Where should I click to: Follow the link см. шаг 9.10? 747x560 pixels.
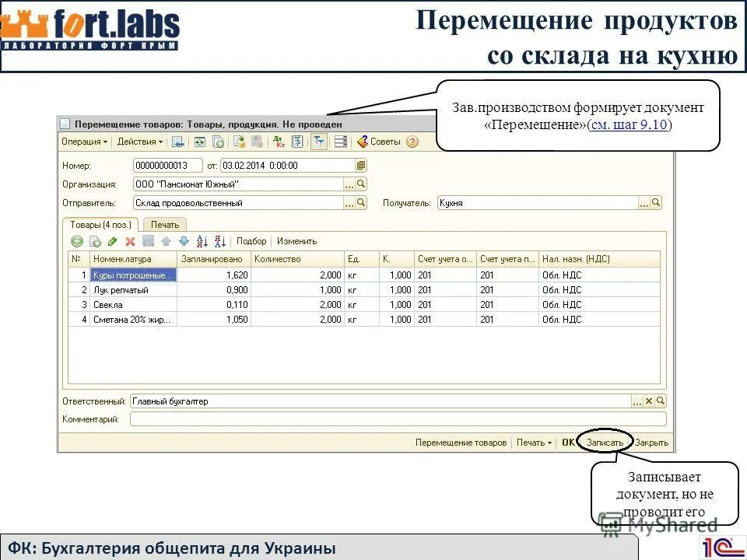(629, 124)
